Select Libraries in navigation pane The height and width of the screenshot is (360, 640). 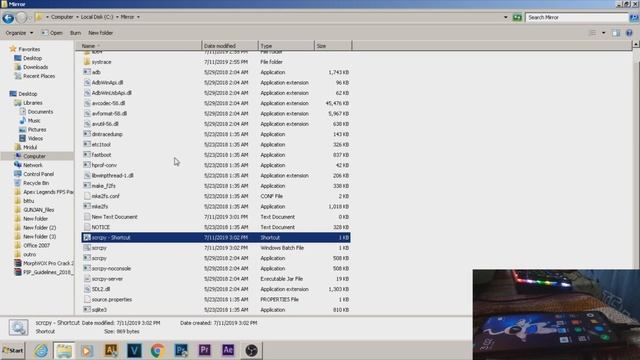click(32, 103)
